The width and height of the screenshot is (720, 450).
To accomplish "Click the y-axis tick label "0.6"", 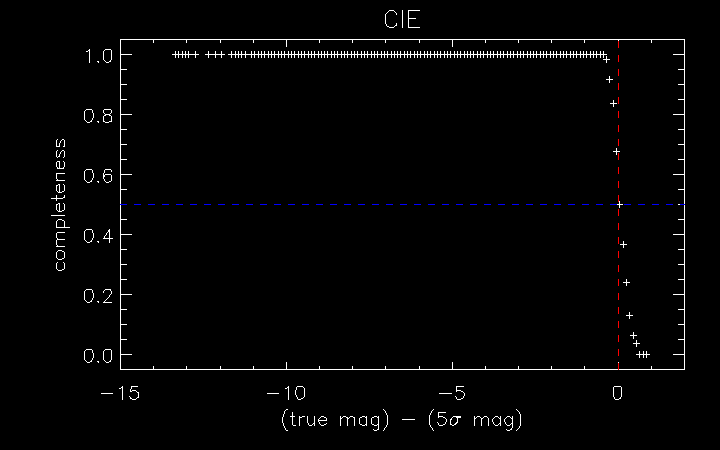I will 98,176.
